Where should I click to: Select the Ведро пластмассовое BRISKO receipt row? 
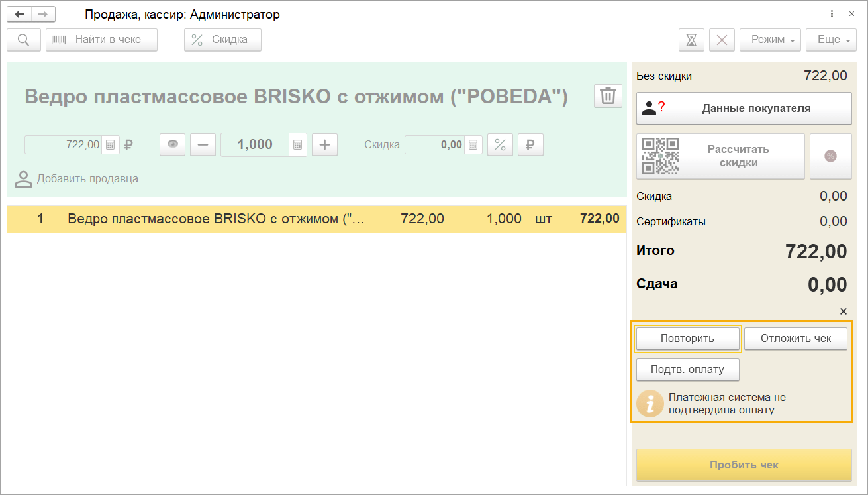click(316, 219)
